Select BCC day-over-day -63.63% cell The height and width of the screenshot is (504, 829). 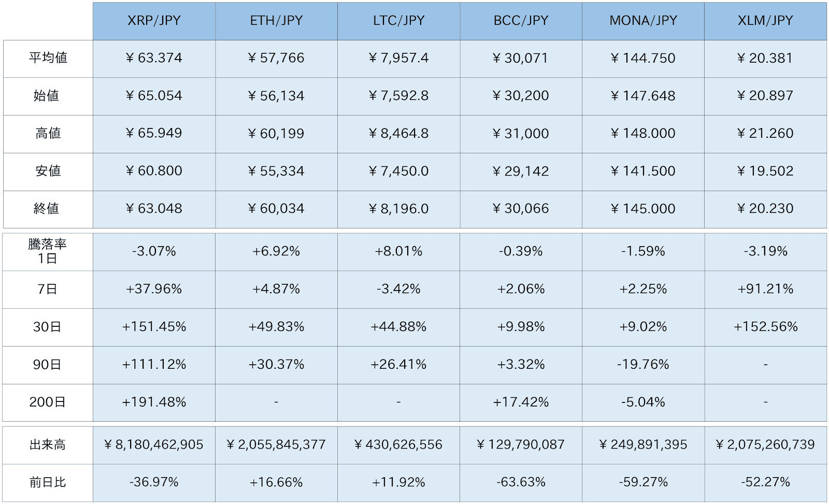[521, 483]
